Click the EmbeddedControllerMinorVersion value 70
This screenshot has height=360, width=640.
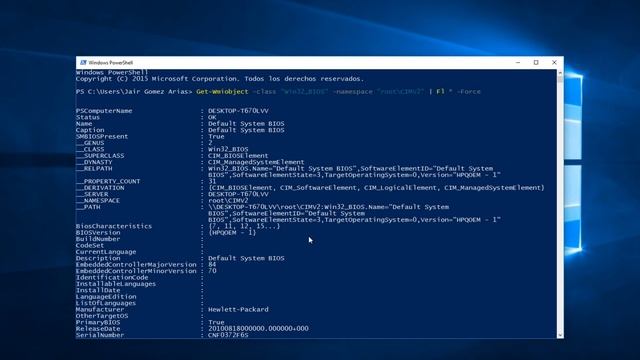tap(212, 271)
